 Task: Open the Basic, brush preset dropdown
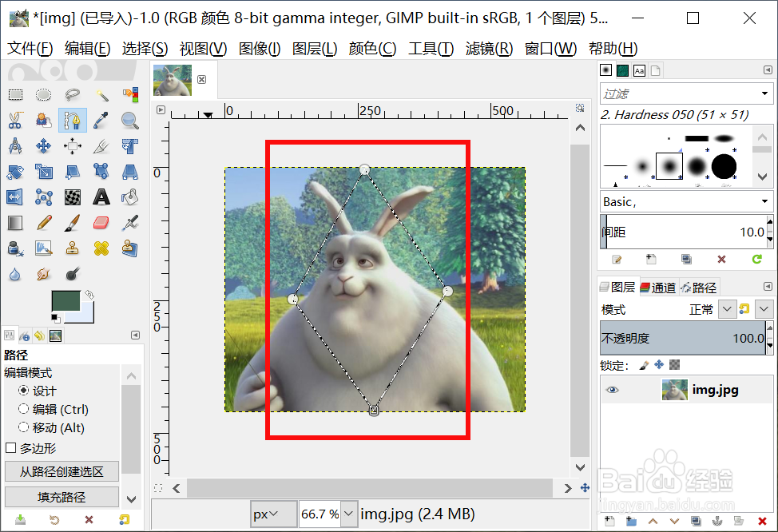coord(764,201)
